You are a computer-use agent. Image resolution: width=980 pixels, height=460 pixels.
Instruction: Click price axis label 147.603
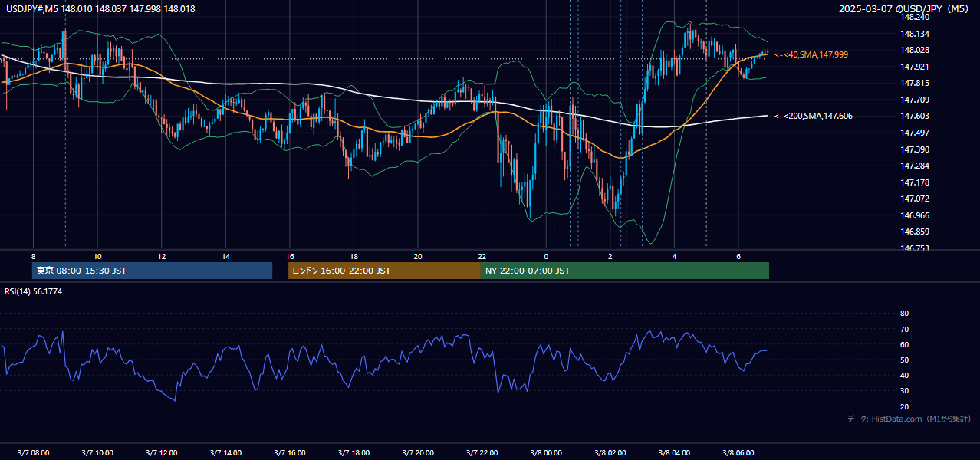pyautogui.click(x=916, y=116)
